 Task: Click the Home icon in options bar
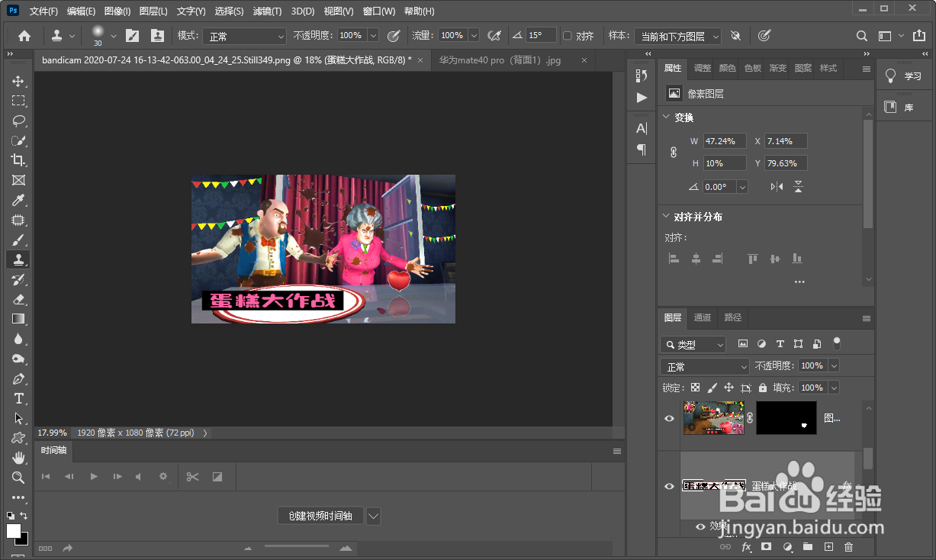click(x=24, y=36)
